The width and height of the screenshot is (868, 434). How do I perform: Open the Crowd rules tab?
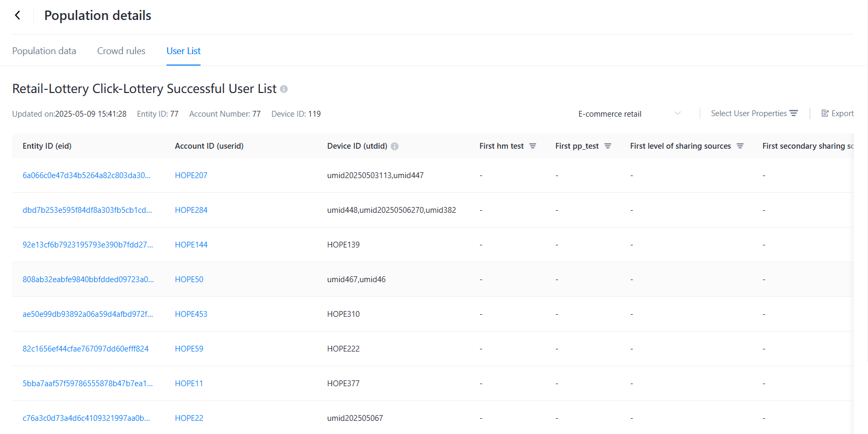pyautogui.click(x=121, y=51)
